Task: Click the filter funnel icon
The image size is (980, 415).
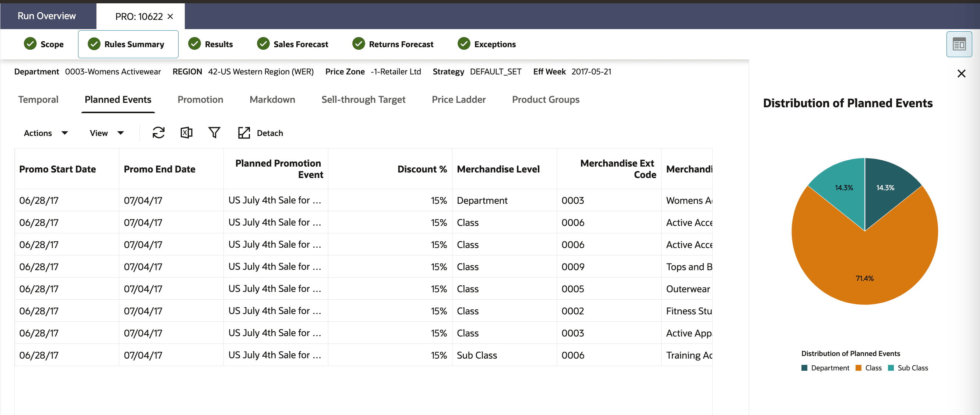Action: click(214, 133)
